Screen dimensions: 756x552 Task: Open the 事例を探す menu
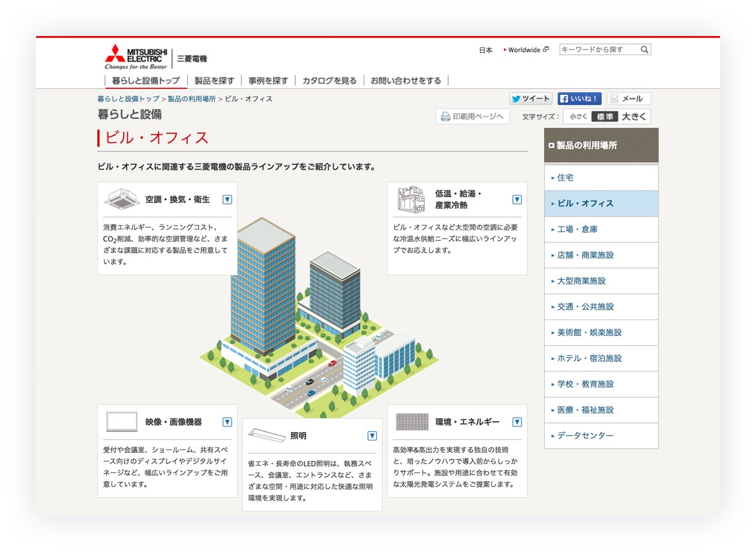[268, 80]
